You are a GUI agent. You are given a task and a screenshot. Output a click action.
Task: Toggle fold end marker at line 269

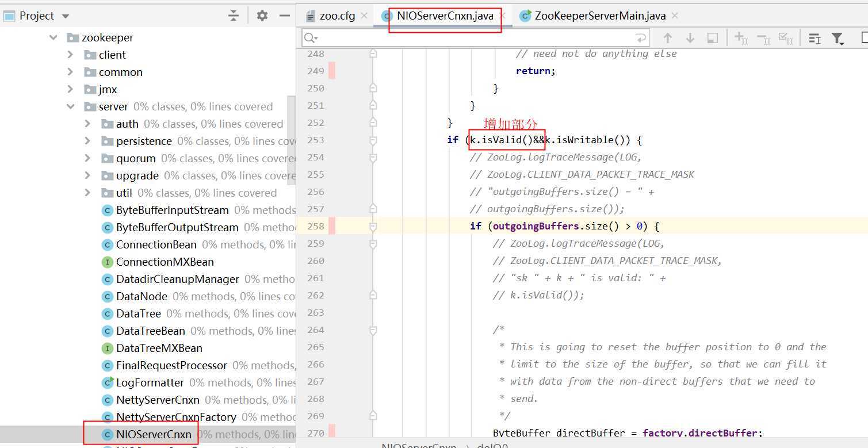373,416
